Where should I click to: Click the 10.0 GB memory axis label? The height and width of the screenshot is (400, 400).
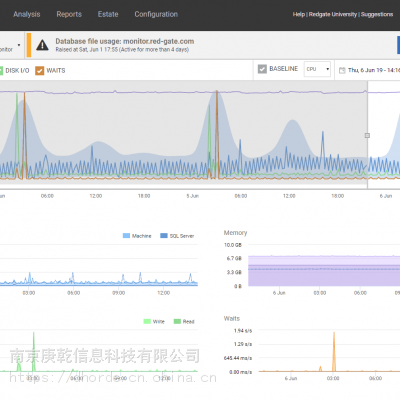point(233,245)
